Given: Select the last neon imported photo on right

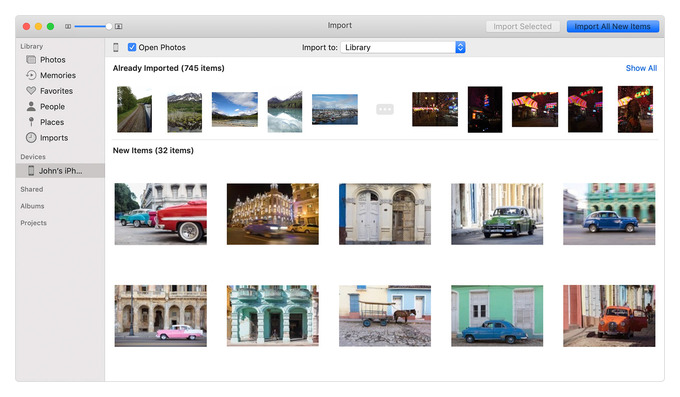Looking at the screenshot, I should [x=635, y=109].
